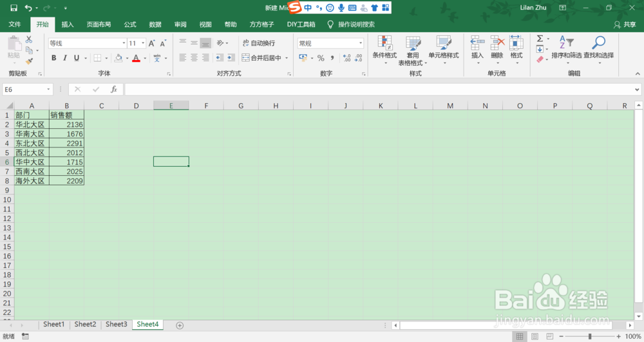Click the font color A icon
The image size is (644, 342).
(x=136, y=58)
